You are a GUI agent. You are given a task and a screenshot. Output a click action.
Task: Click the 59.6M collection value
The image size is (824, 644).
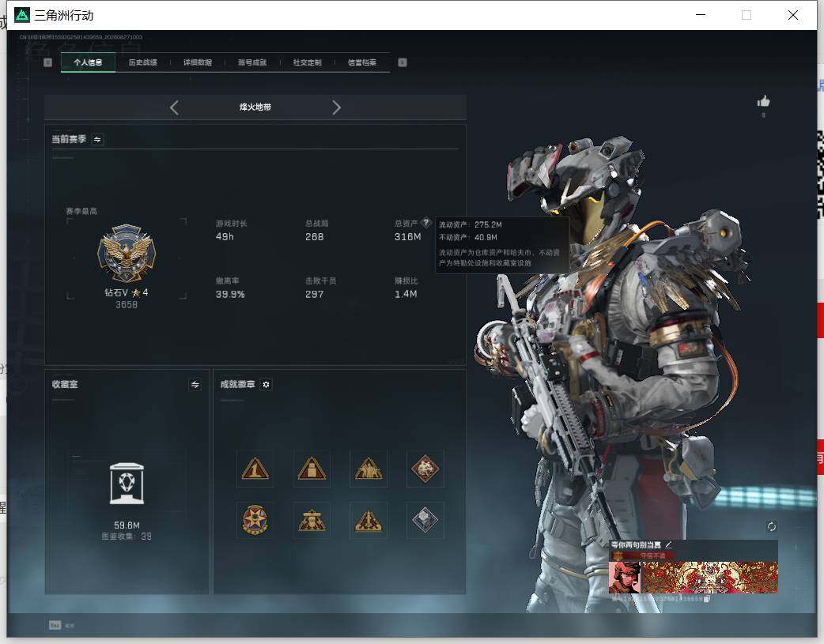click(127, 525)
